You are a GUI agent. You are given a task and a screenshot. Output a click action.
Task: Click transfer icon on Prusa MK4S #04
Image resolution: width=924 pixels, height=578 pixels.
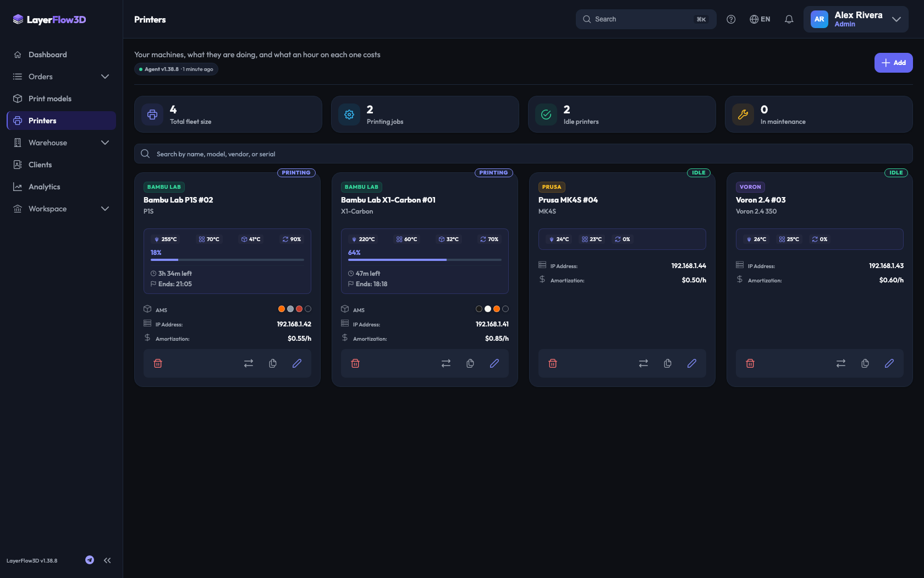coord(643,363)
